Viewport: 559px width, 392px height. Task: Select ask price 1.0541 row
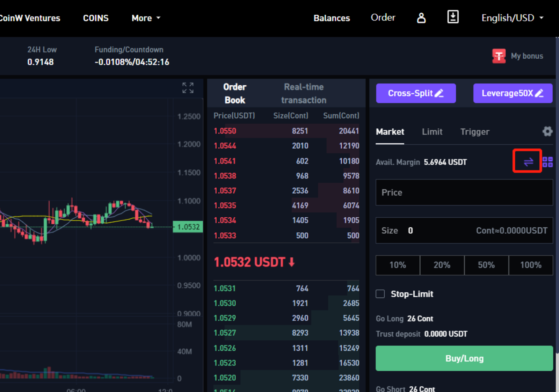[x=286, y=161]
